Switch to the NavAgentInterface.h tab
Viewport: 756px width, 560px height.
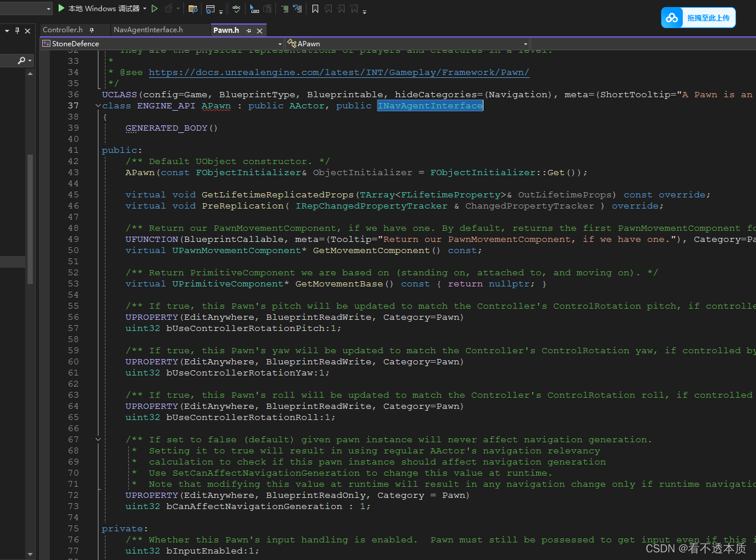(x=148, y=30)
